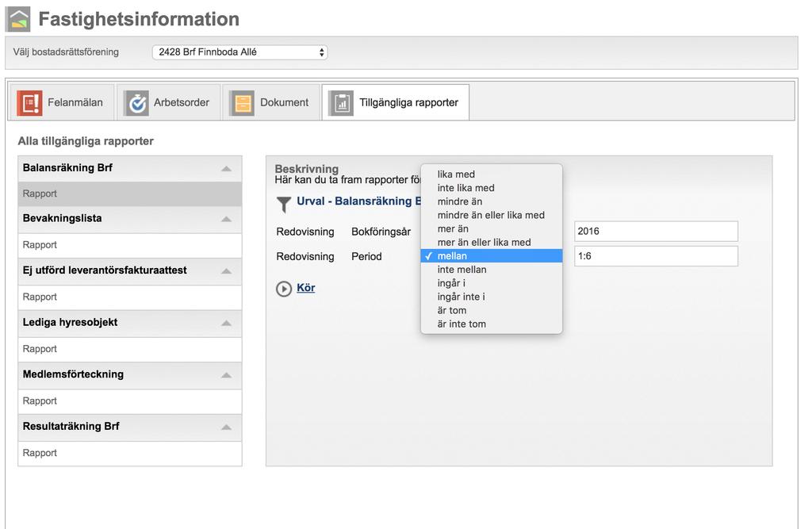Open Rapport under Lediga hyresobjekt

(130, 349)
